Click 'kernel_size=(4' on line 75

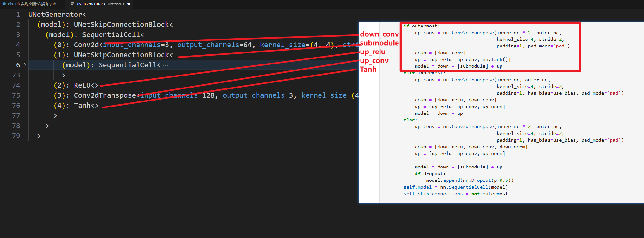(330, 95)
